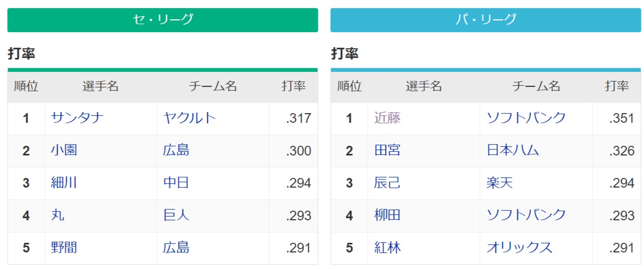The image size is (644, 269).
Task: Click player link 辰己
Action: [x=387, y=183]
